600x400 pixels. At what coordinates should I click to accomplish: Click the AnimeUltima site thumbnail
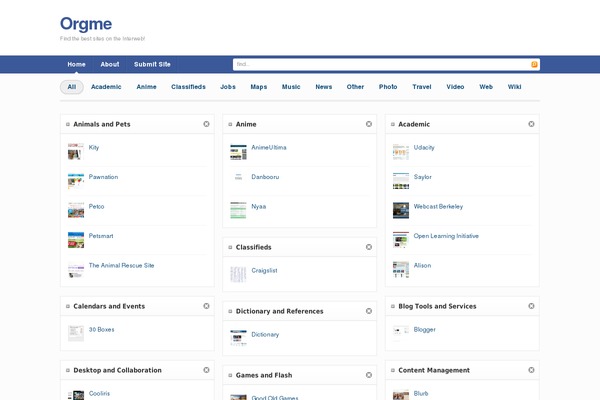click(x=238, y=152)
